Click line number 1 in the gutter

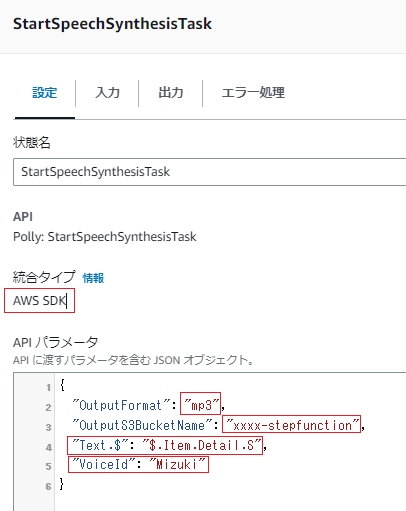49,387
